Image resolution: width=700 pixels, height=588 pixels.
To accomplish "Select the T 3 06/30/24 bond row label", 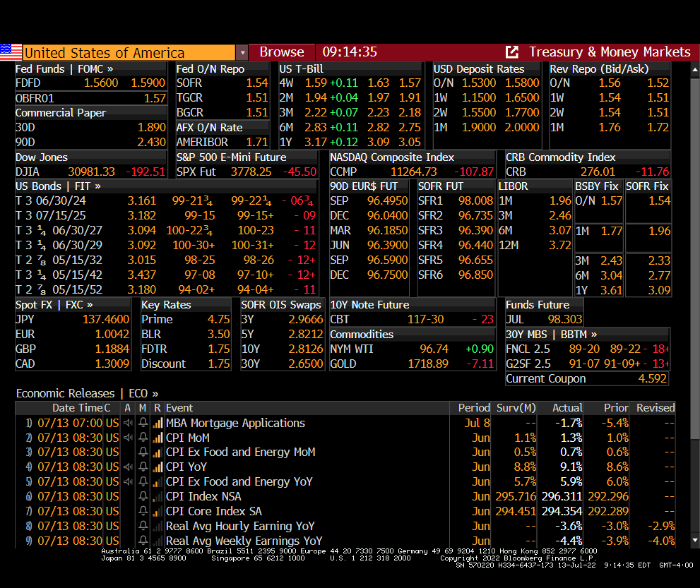I will pyautogui.click(x=50, y=200).
